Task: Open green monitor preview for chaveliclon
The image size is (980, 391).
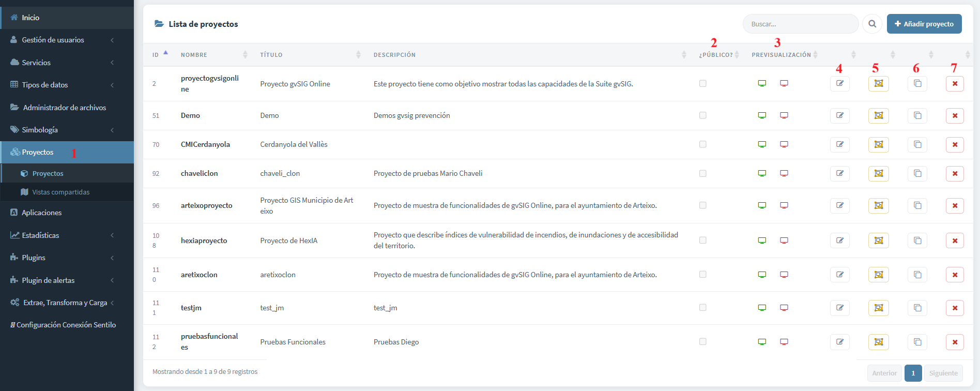Action: pos(762,173)
